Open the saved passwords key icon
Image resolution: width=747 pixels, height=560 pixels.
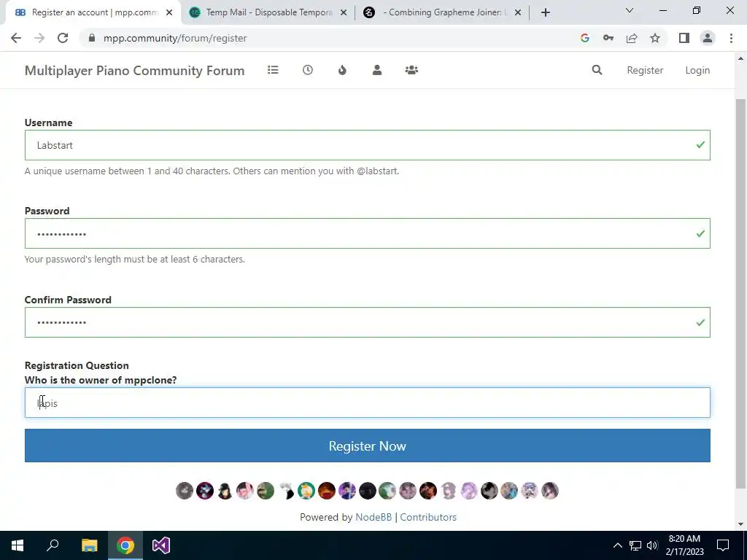coord(608,38)
